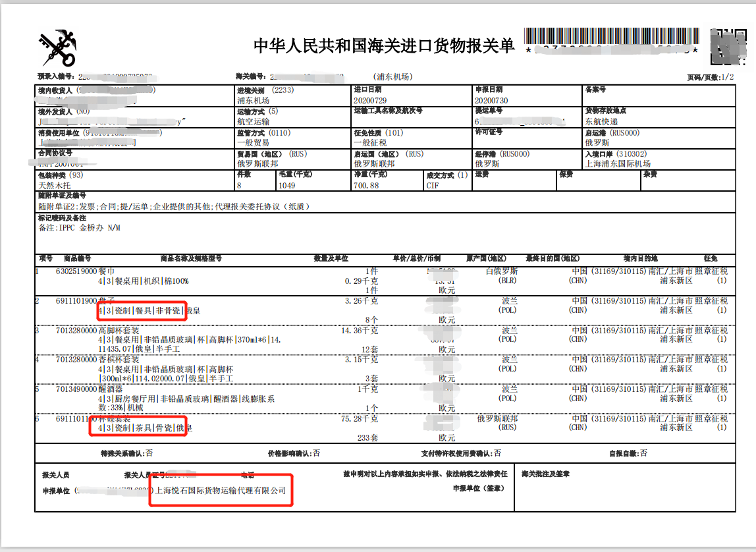Viewport: 756px width, 552px height.
Task: Click the 海关批注及签章 section heading
Action: 546,474
